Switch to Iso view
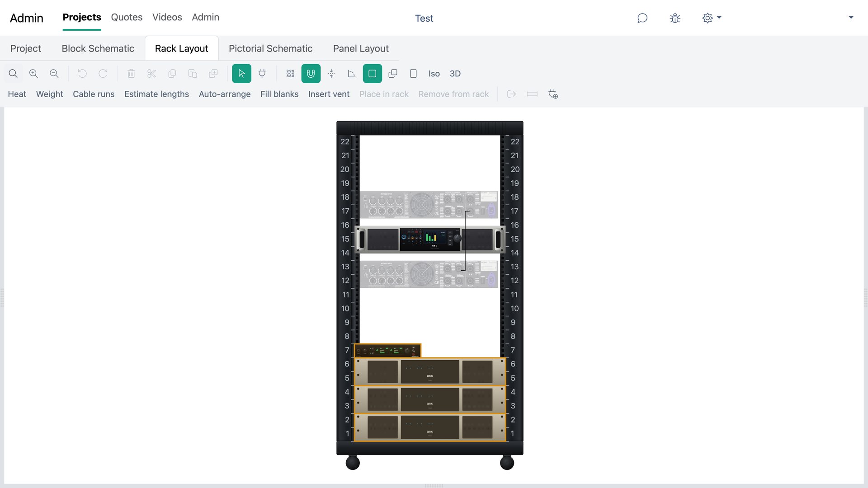Viewport: 868px width, 488px height. pyautogui.click(x=434, y=74)
